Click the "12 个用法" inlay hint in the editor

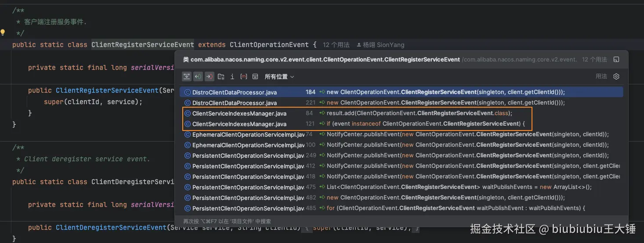[336, 45]
